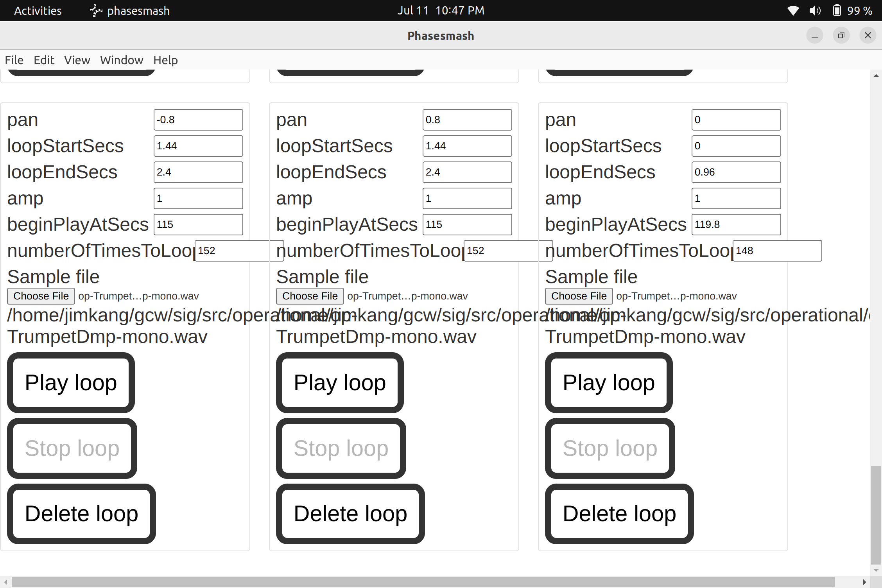Focus the first loop's amp field
The image size is (882, 588).
(198, 198)
